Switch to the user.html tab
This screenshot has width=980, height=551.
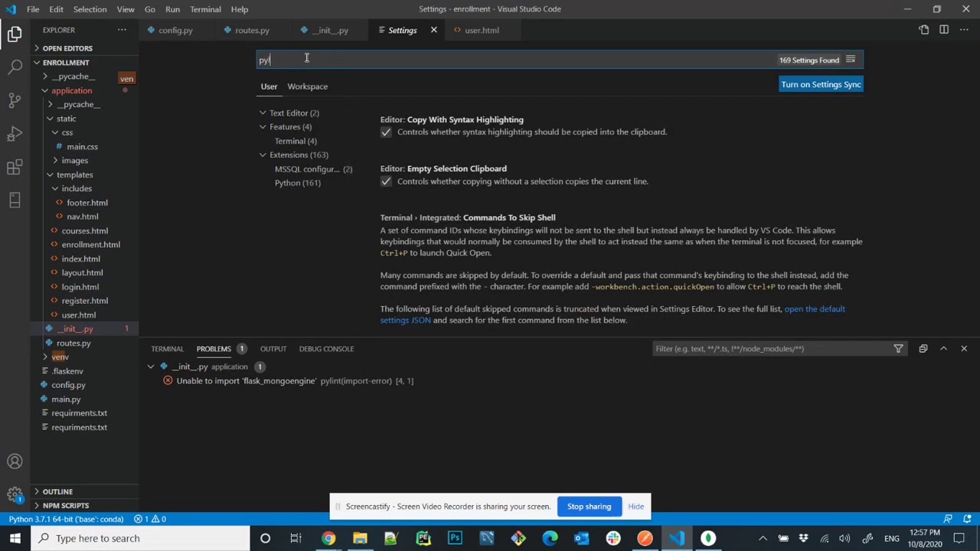[482, 30]
